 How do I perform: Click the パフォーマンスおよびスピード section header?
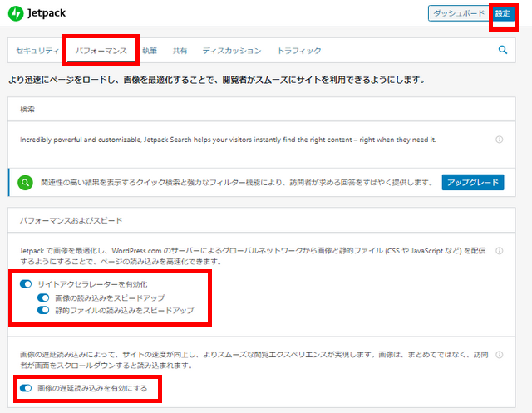point(262,220)
